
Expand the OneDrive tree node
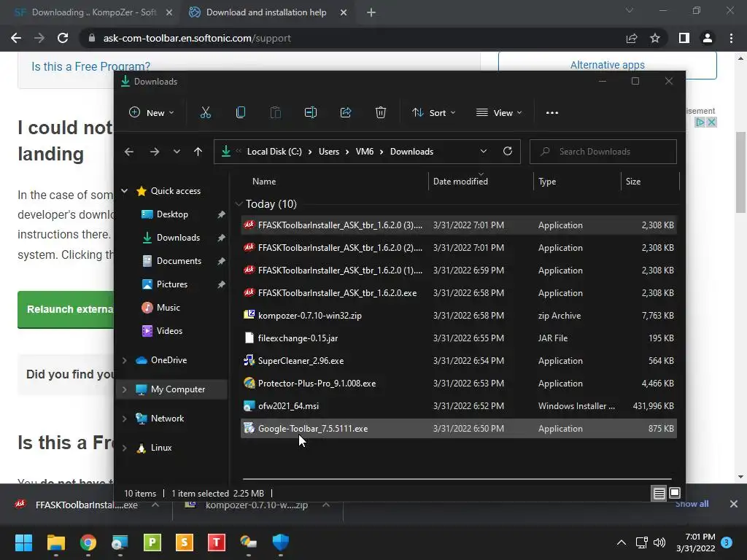(124, 360)
